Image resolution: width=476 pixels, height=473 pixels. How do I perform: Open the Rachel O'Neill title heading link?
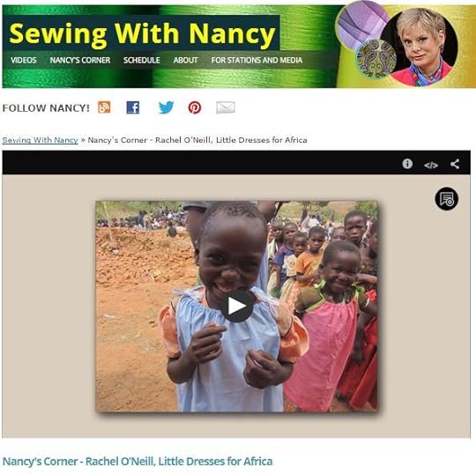(x=138, y=462)
